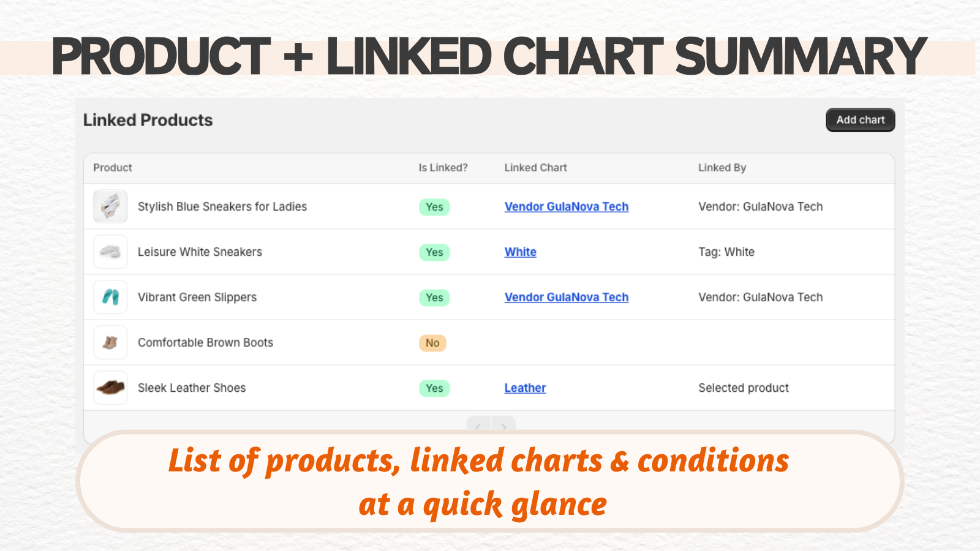Click the Add chart button

[860, 120]
